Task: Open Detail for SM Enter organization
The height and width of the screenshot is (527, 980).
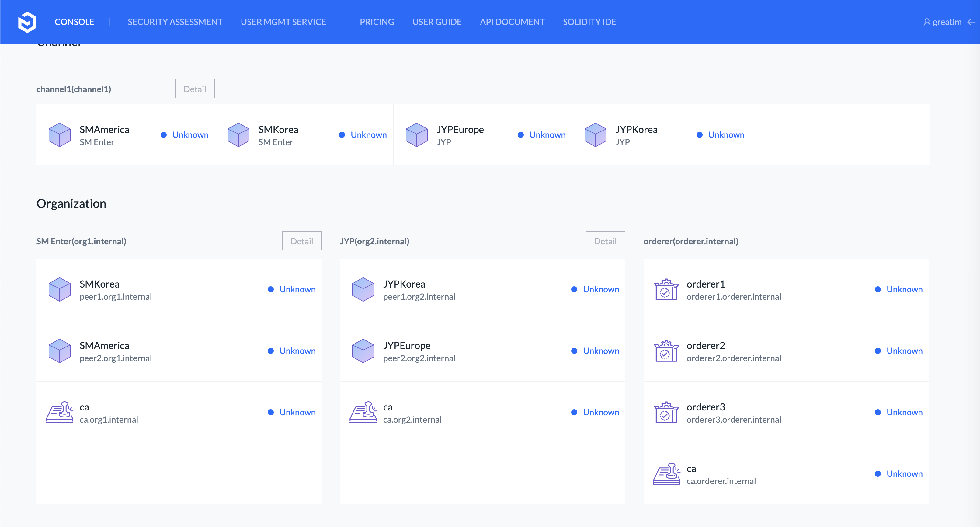Action: [x=302, y=241]
